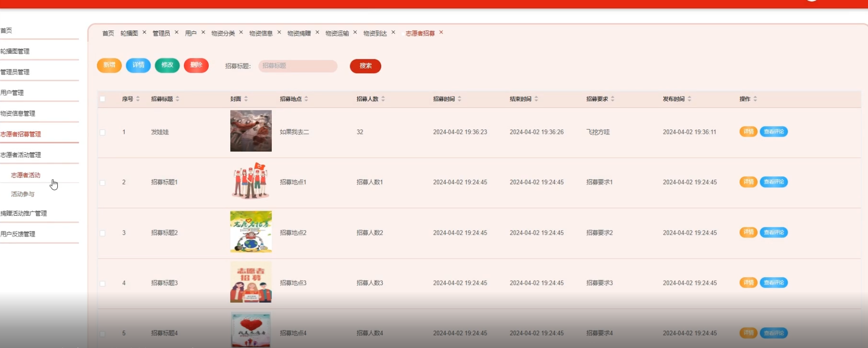868x348 pixels.
Task: Switch to the 物资运输 tab
Action: (x=337, y=33)
